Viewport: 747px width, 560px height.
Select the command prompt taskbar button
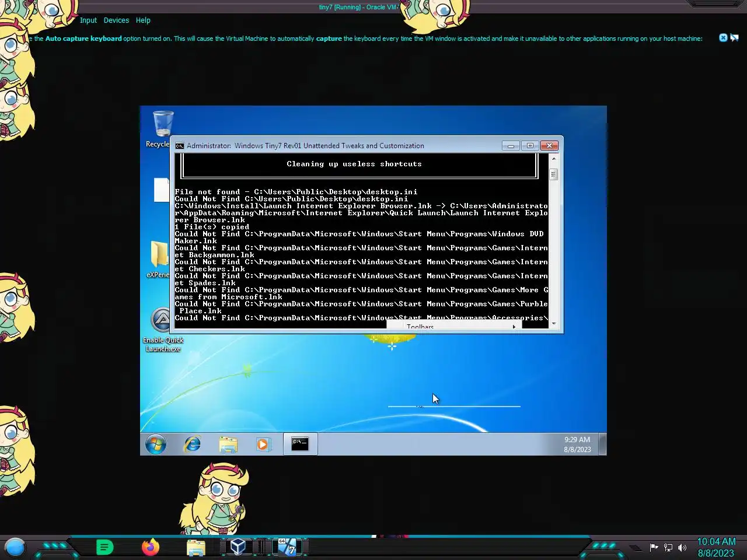click(x=300, y=444)
